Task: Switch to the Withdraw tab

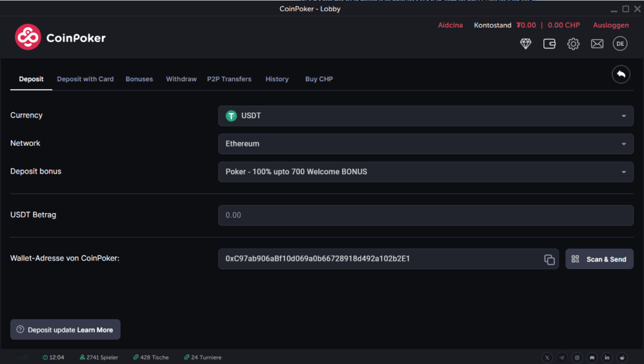Action: tap(181, 79)
